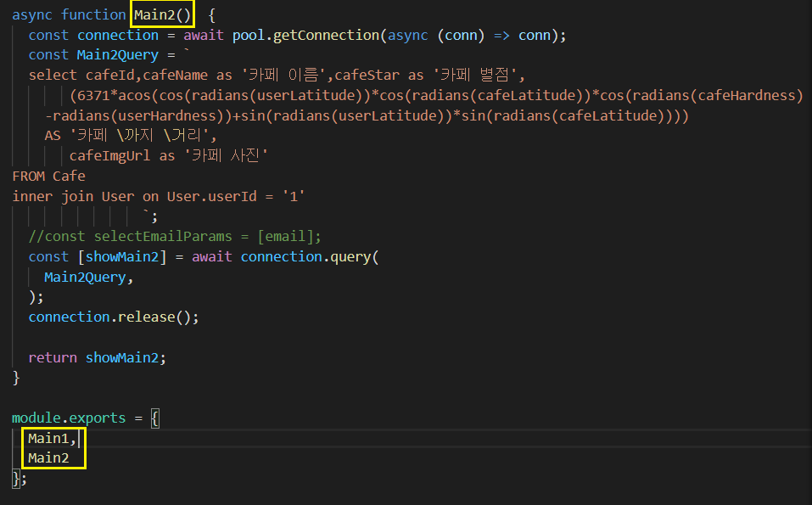Click the closing '};' of module.exports
This screenshot has width=812, height=505.
tap(20, 478)
